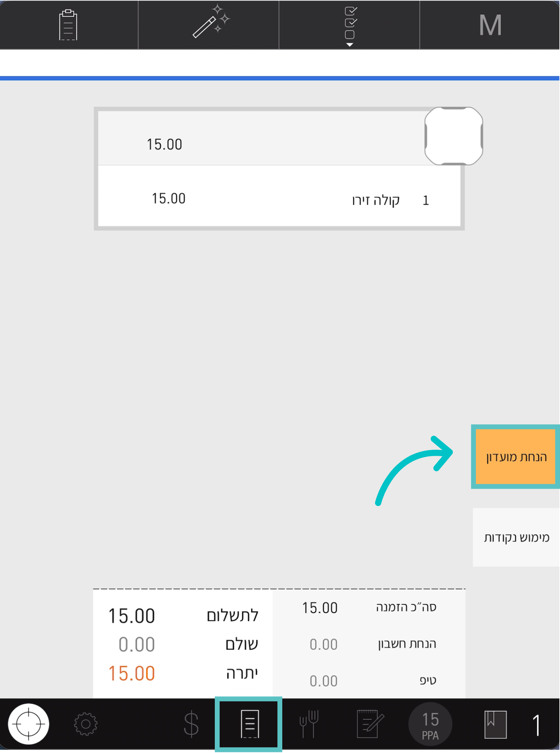Click the 15 PPA round button
The width and height of the screenshot is (560, 753).
click(x=430, y=724)
